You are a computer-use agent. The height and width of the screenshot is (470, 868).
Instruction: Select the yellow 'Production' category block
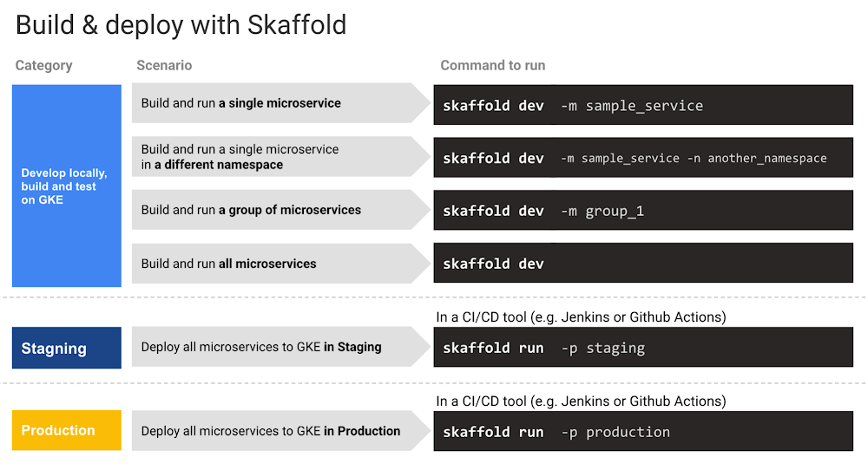(66, 431)
